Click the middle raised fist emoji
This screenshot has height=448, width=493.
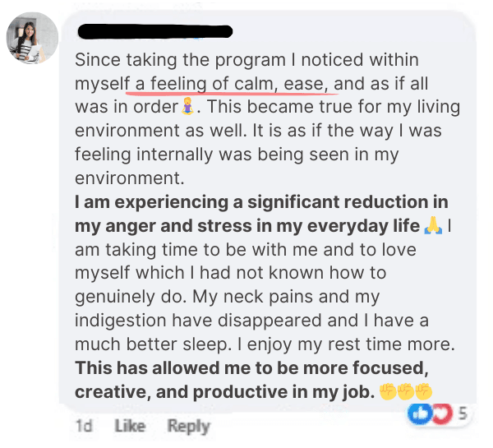(405, 392)
